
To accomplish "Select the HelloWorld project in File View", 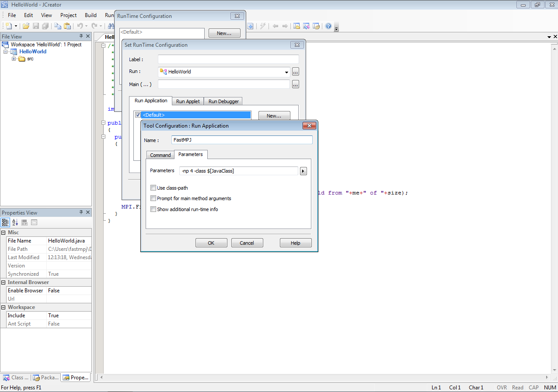I will 33,52.
